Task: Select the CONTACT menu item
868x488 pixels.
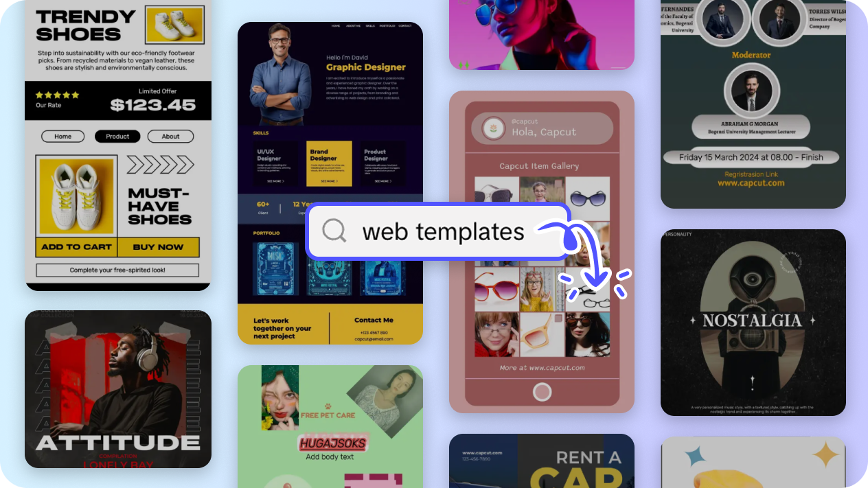Action: [x=405, y=25]
